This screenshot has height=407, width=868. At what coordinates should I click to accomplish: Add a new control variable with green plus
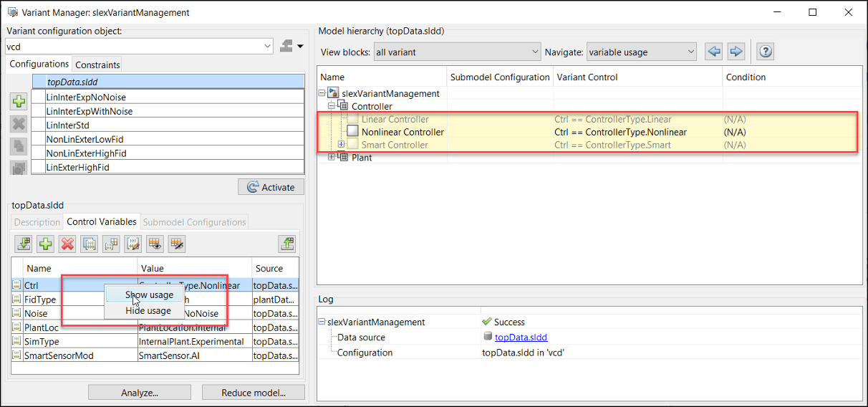(46, 244)
